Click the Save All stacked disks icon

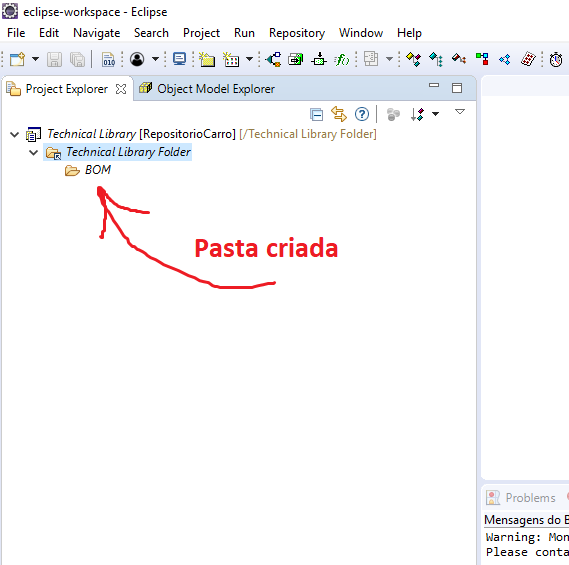click(x=77, y=59)
